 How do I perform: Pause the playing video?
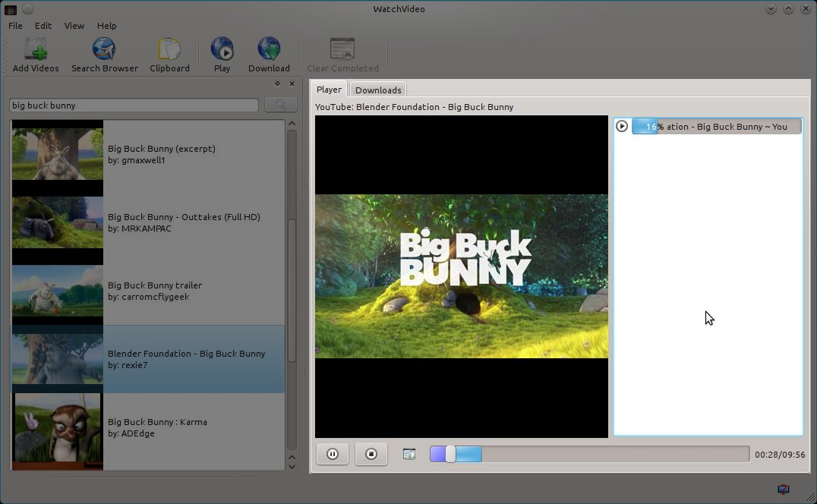point(333,454)
